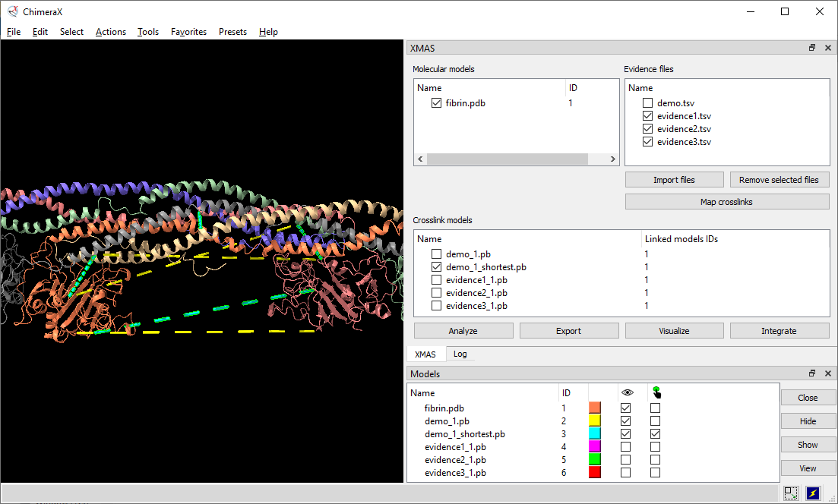Show evidence3_1.pb model in Models panel
Viewport: 838px width, 504px height.
625,472
